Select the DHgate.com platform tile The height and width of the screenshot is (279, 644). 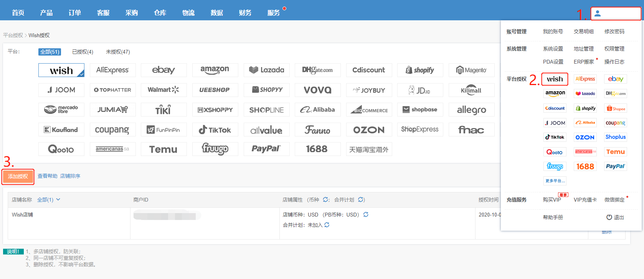[318, 70]
